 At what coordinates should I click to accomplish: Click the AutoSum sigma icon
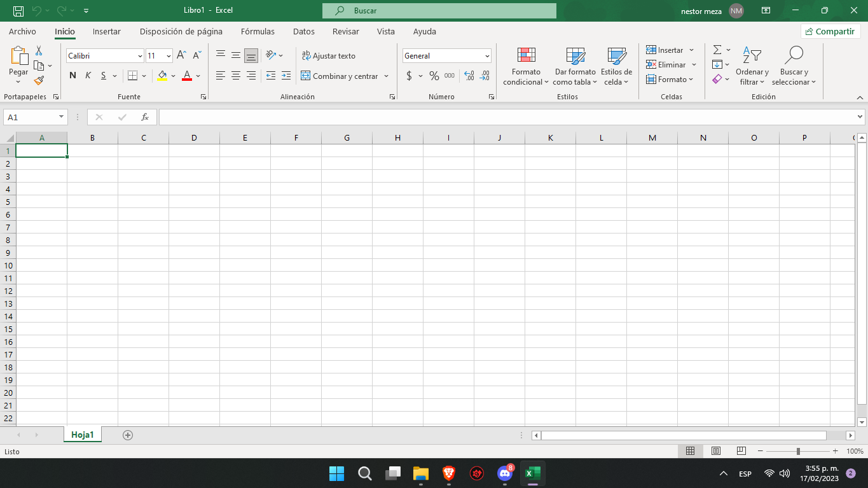(717, 50)
